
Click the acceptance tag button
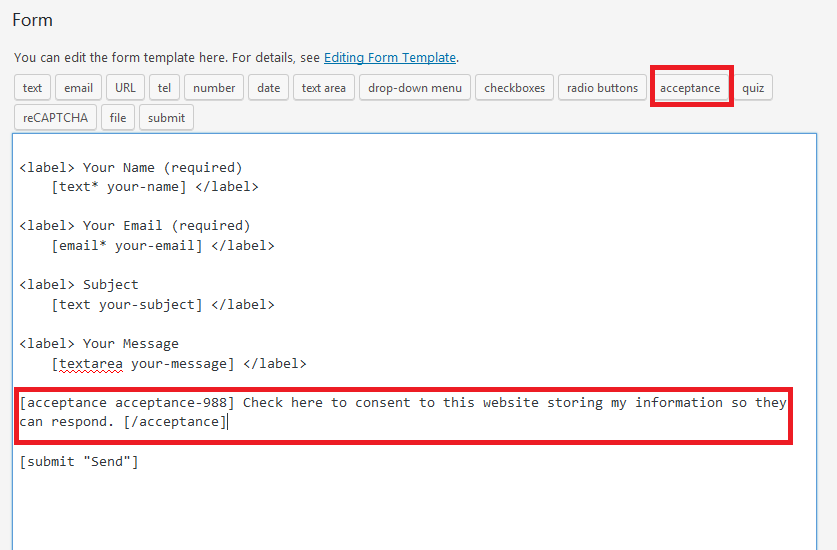point(690,88)
